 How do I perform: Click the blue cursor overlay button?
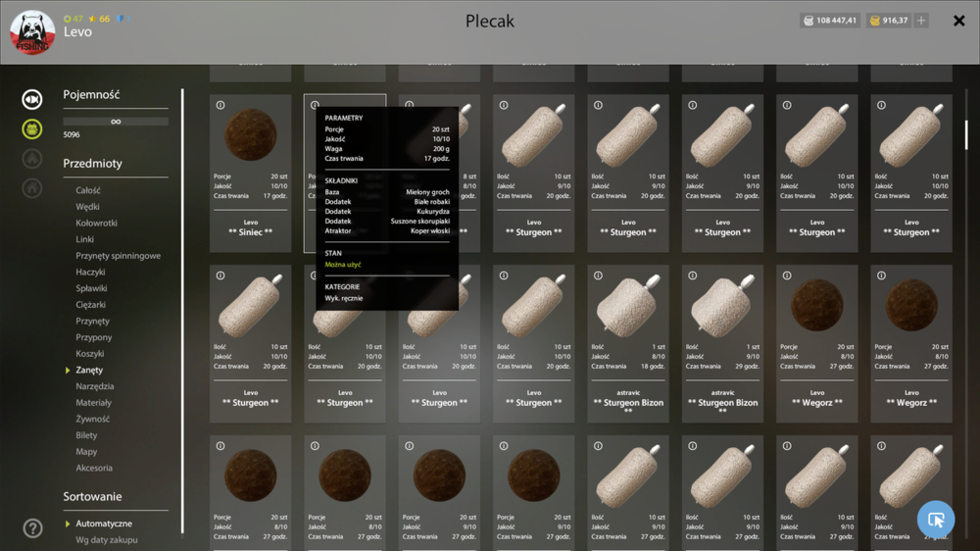pyautogui.click(x=936, y=519)
